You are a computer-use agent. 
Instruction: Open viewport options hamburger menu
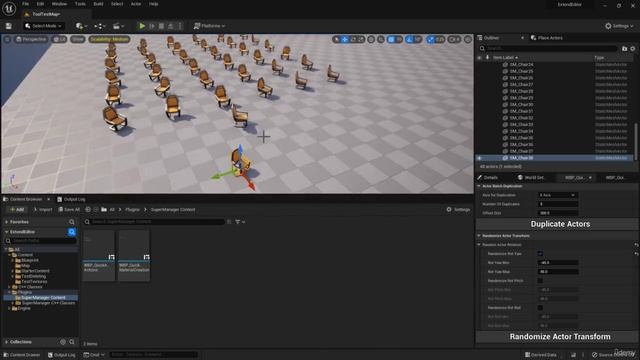click(x=7, y=40)
